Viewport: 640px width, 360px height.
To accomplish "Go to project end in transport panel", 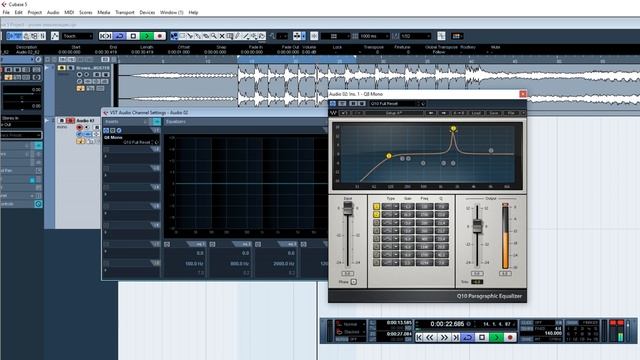I will click(456, 338).
